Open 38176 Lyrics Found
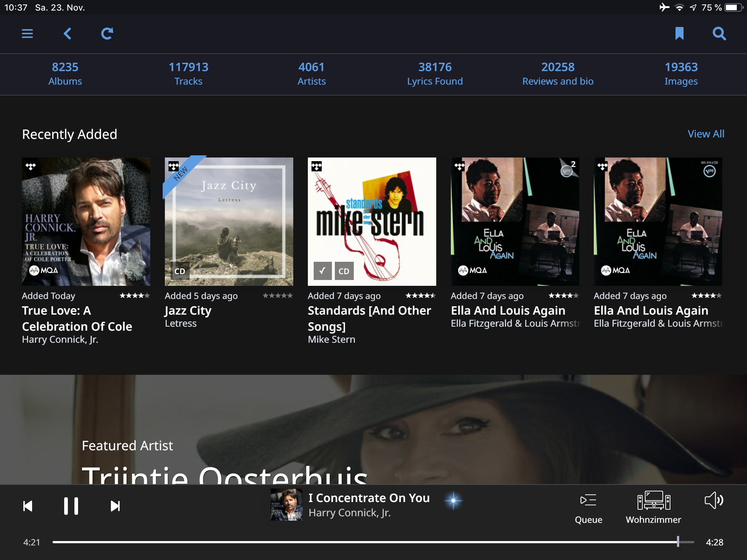 point(435,74)
